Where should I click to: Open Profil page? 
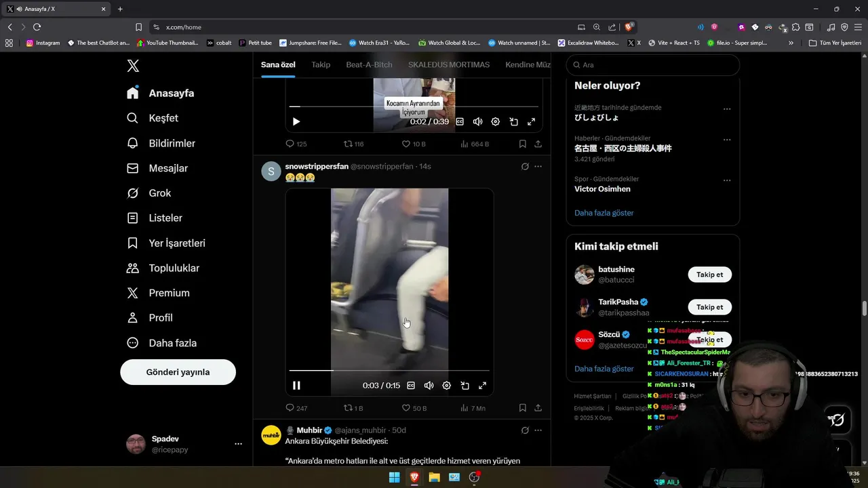pyautogui.click(x=150, y=318)
